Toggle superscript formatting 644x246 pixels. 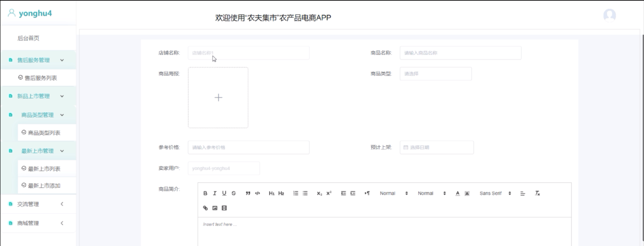329,193
